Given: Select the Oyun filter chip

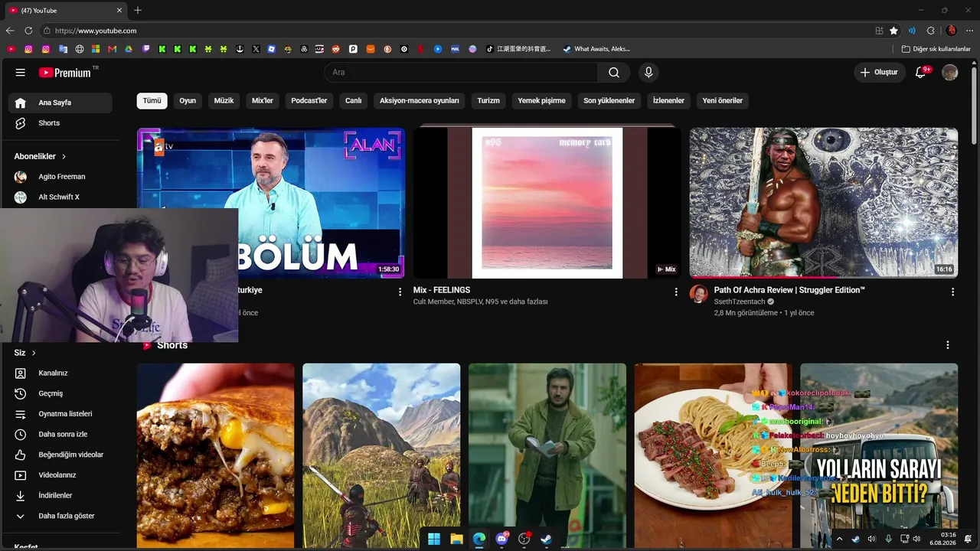Looking at the screenshot, I should [x=188, y=100].
